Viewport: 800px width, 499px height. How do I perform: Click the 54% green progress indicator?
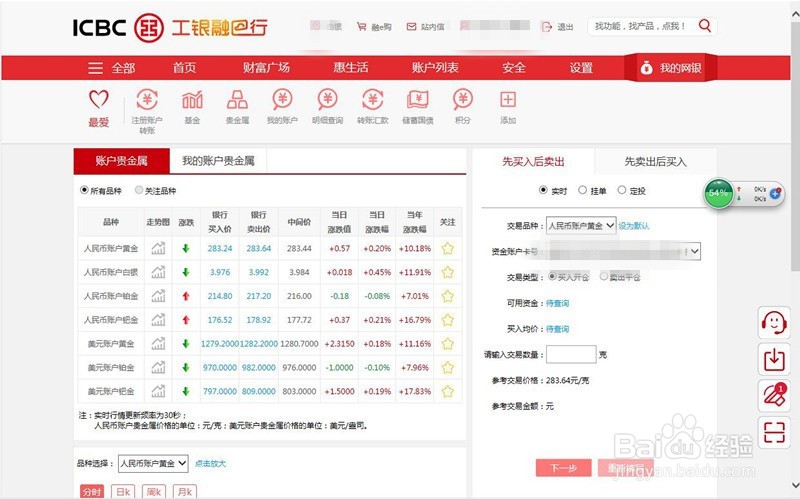718,193
